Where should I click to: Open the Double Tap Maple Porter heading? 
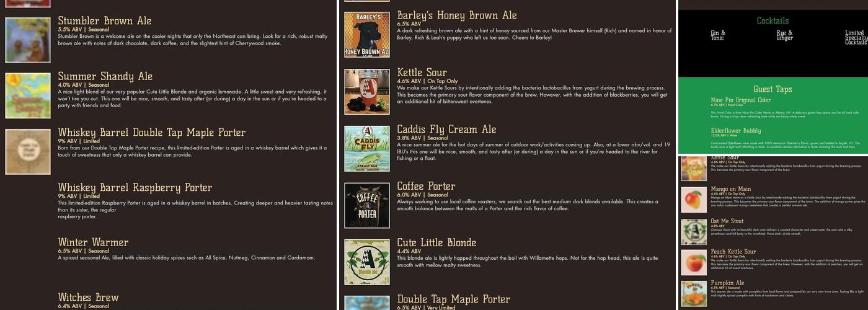click(453, 299)
